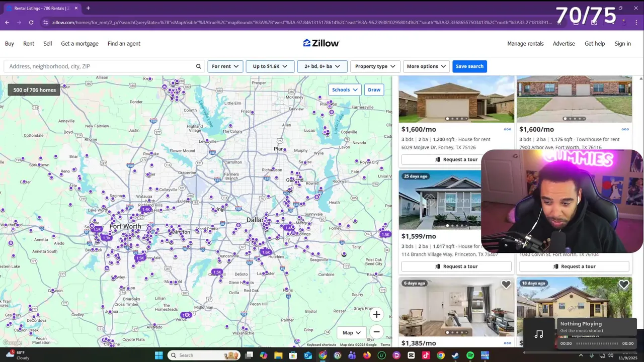Image resolution: width=644 pixels, height=362 pixels.
Task: Close the Rental Listings tab
Action: pyautogui.click(x=76, y=8)
